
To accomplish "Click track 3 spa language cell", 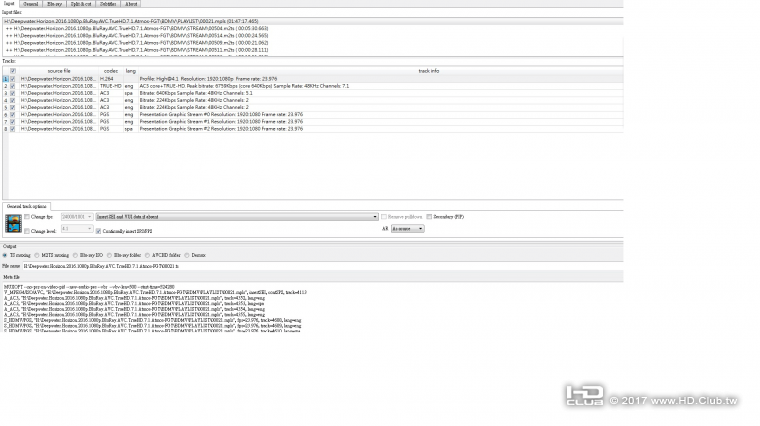I will [x=130, y=93].
